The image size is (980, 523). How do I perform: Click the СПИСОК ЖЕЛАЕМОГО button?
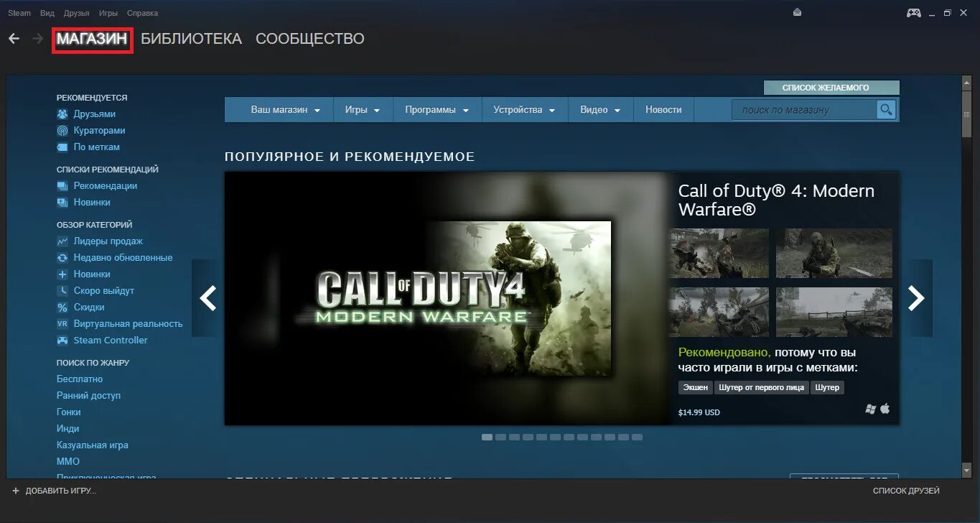click(831, 88)
